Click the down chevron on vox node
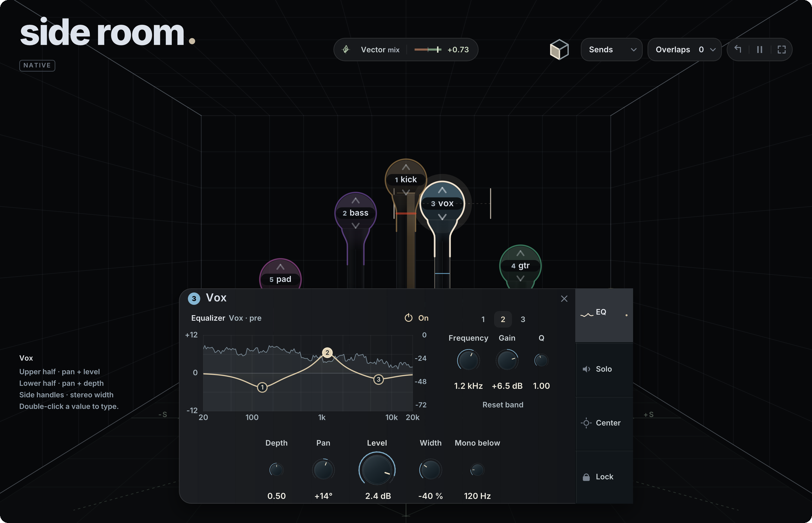Viewport: 812px width, 523px height. click(x=442, y=217)
